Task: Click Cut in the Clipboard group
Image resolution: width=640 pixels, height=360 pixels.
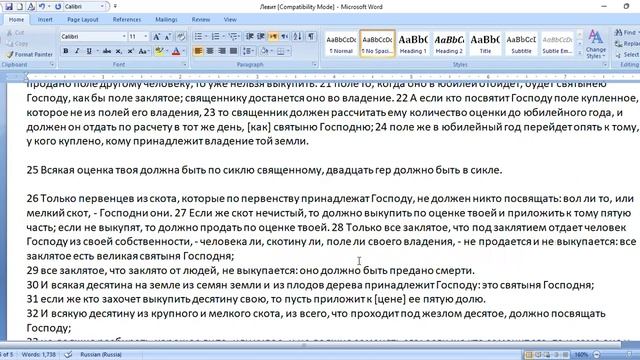Action: (16, 33)
